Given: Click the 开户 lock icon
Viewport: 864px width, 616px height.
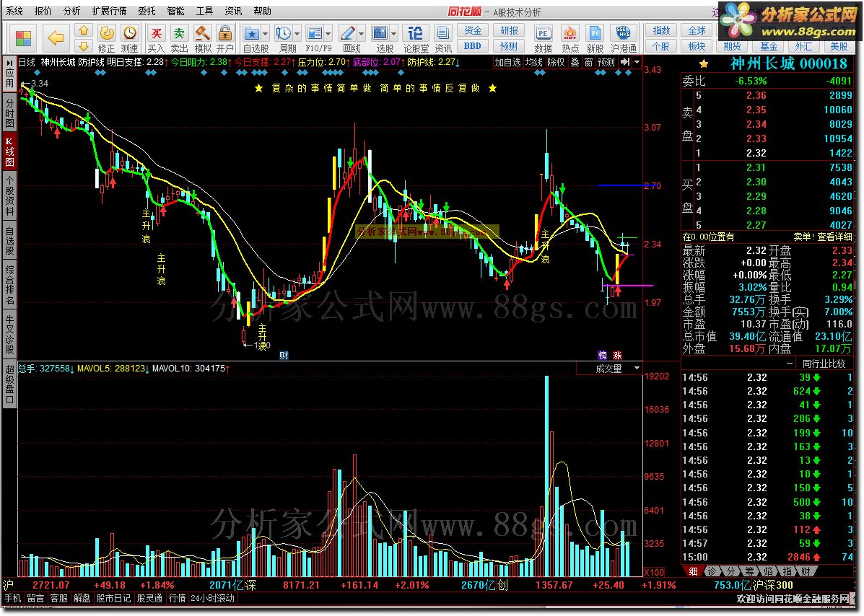Looking at the screenshot, I should [224, 34].
